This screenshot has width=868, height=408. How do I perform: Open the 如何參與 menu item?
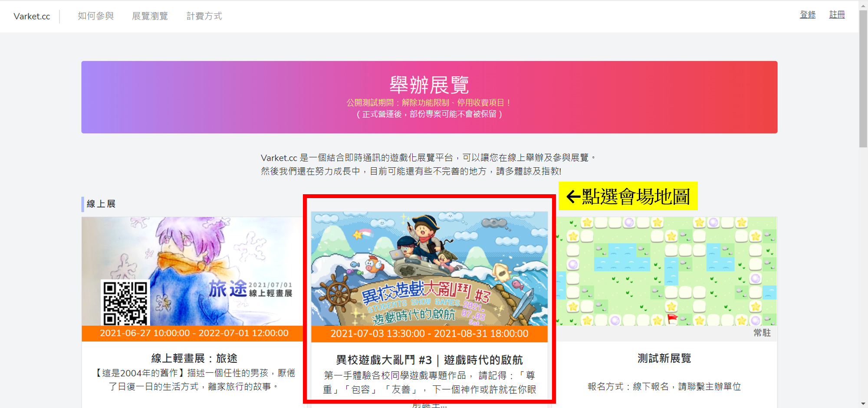pyautogui.click(x=96, y=16)
